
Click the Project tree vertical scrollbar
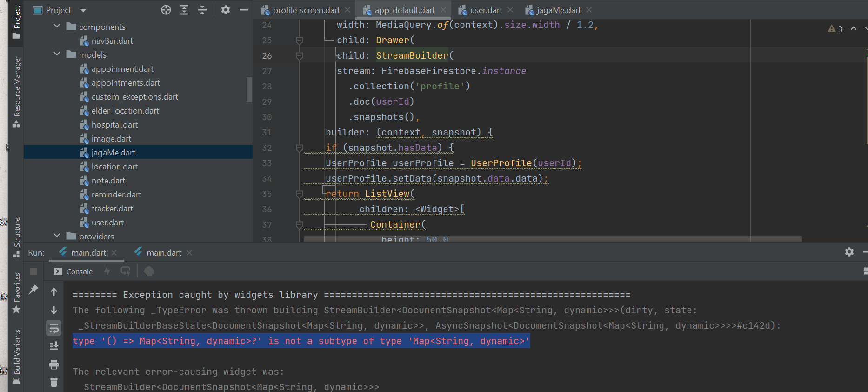tap(249, 90)
